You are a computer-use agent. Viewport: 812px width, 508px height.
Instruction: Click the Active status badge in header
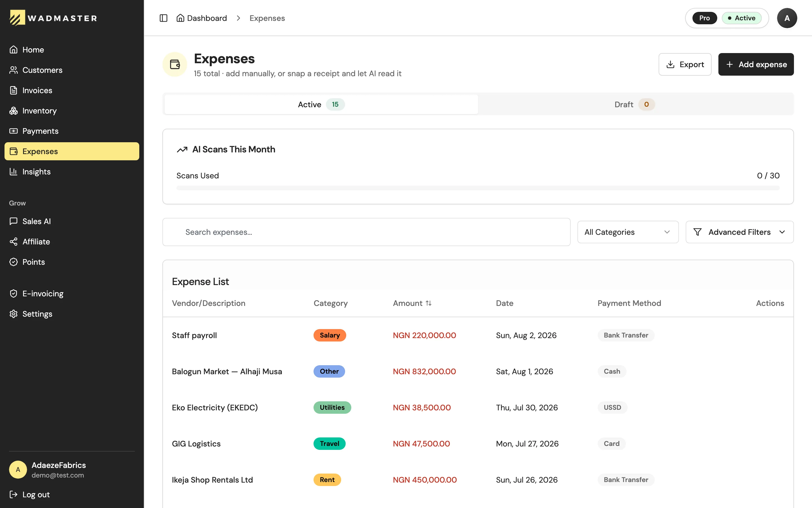click(x=742, y=18)
